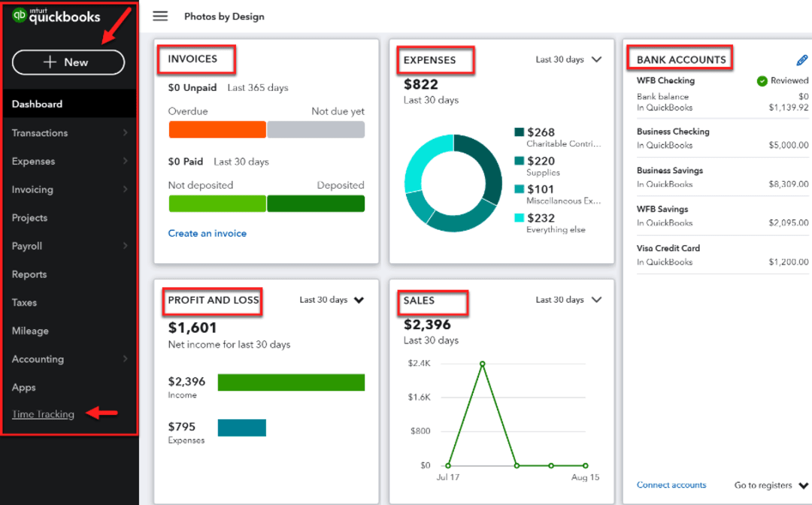The image size is (812, 505).
Task: Click the Create an invoice link
Action: [x=208, y=233]
